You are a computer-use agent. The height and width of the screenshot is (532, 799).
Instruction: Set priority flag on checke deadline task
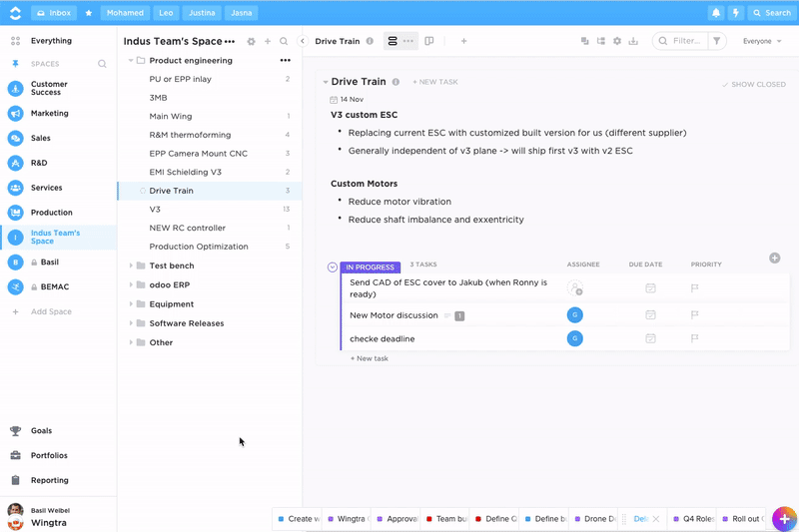(695, 338)
